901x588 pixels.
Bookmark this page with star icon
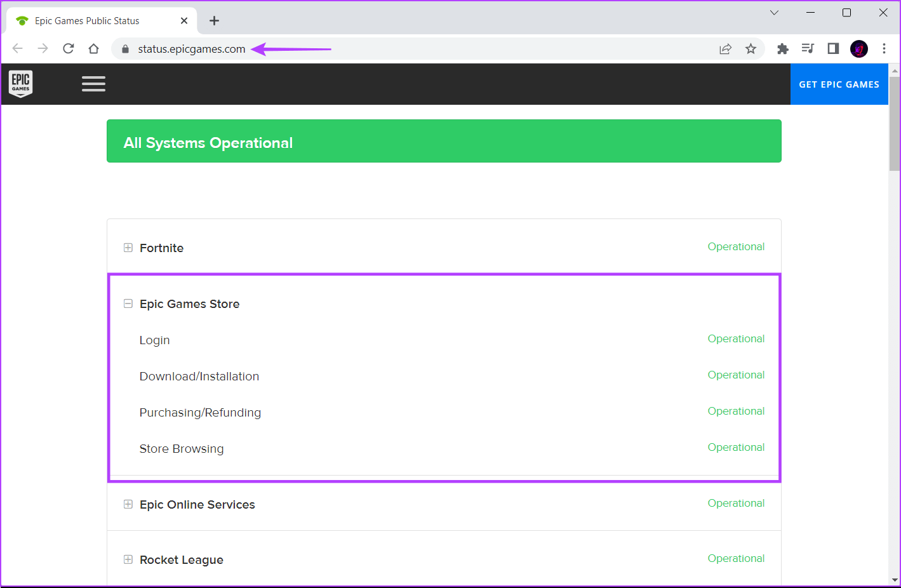pyautogui.click(x=751, y=49)
